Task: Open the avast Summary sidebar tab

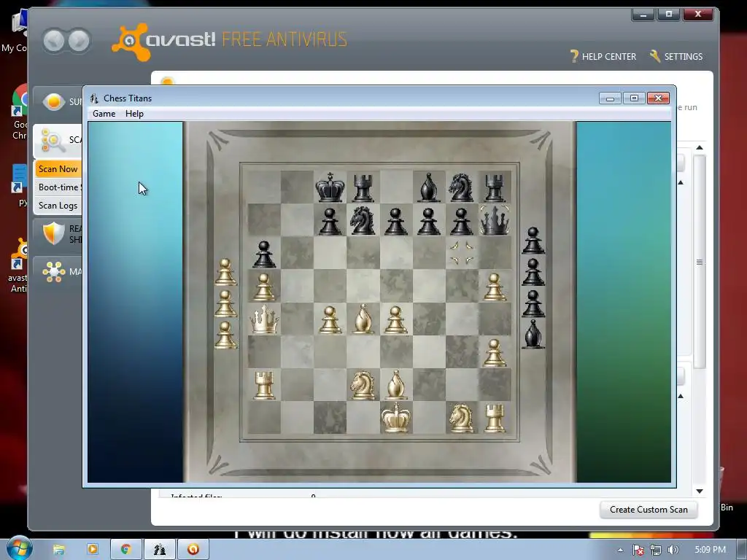Action: tap(58, 101)
